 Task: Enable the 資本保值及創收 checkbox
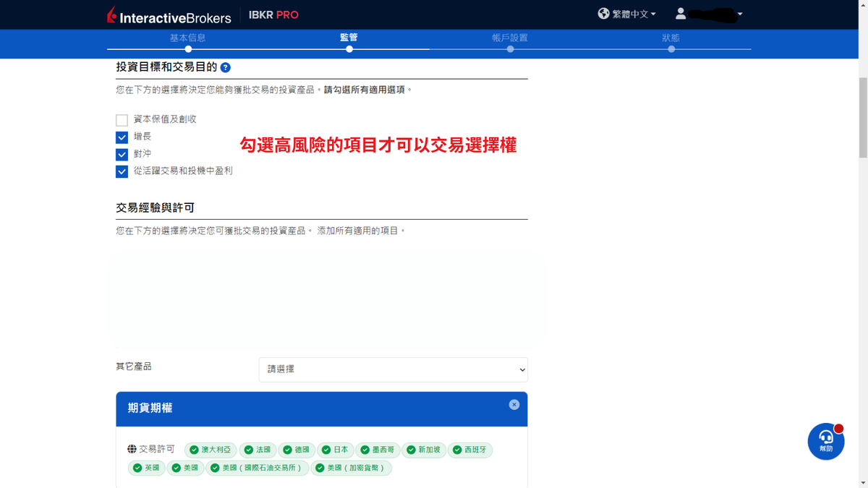122,119
